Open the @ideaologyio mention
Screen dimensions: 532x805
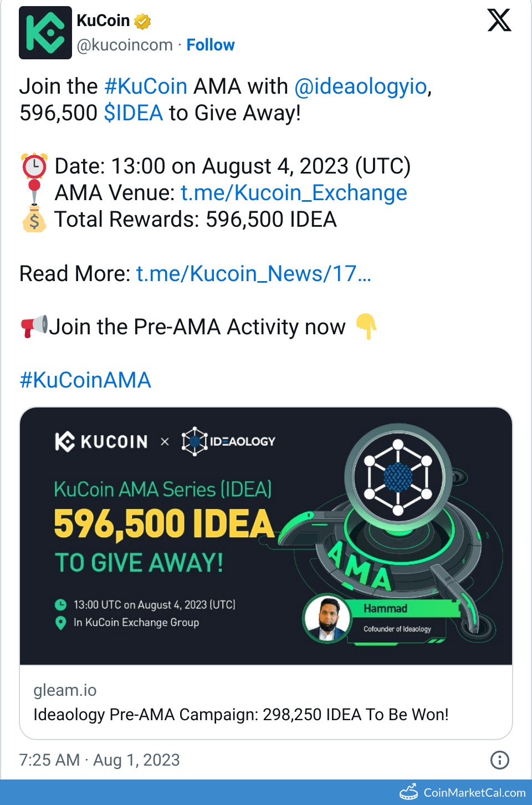point(361,86)
